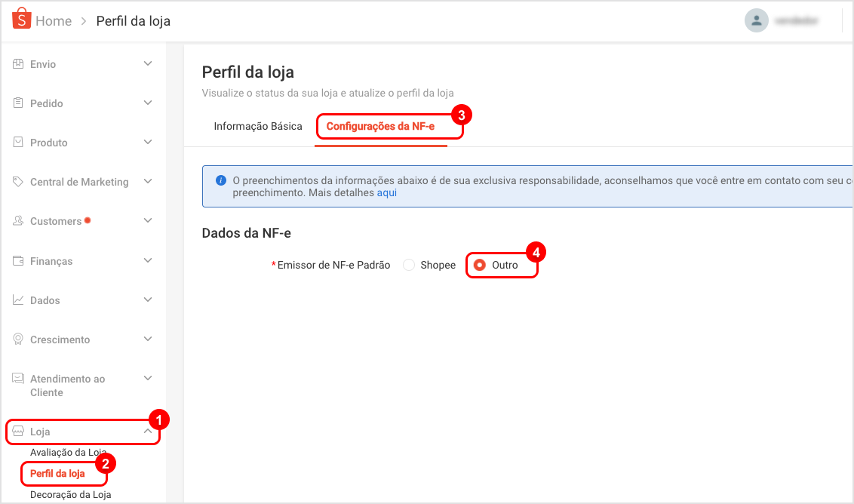Screen dimensions: 854x504
Task: Open the Configurações da NF-e tab
Action: point(380,127)
